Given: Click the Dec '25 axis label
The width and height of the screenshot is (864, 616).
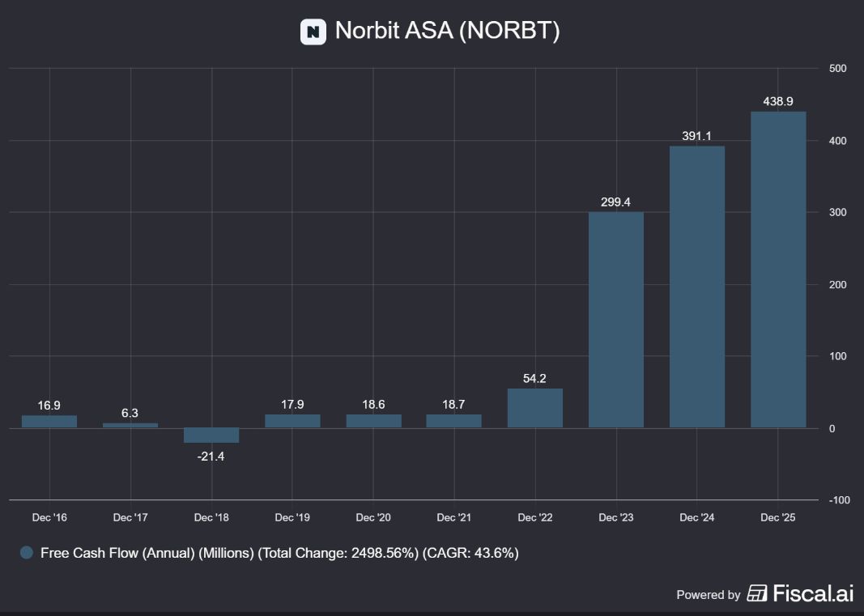Looking at the screenshot, I should click(778, 517).
